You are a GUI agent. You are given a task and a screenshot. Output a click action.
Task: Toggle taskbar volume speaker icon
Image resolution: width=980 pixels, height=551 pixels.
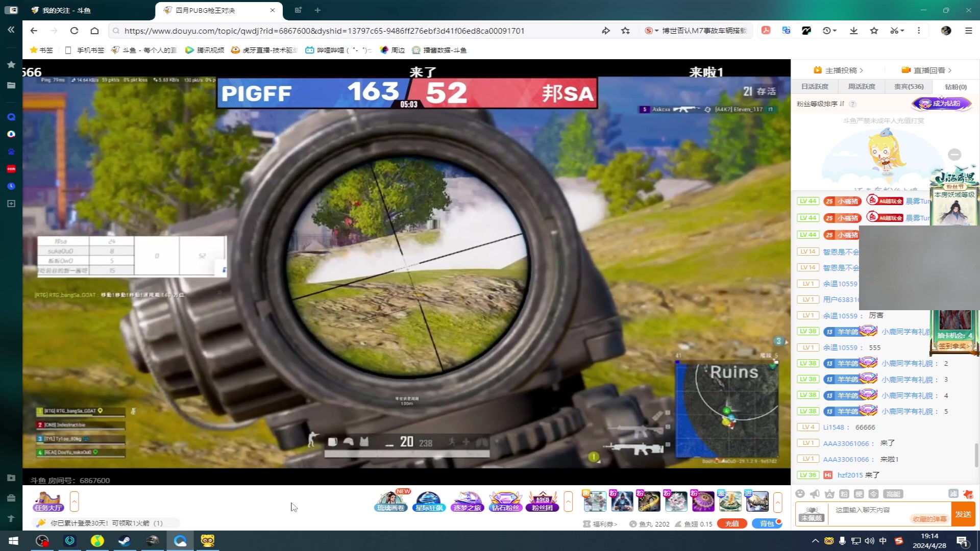[869, 541]
